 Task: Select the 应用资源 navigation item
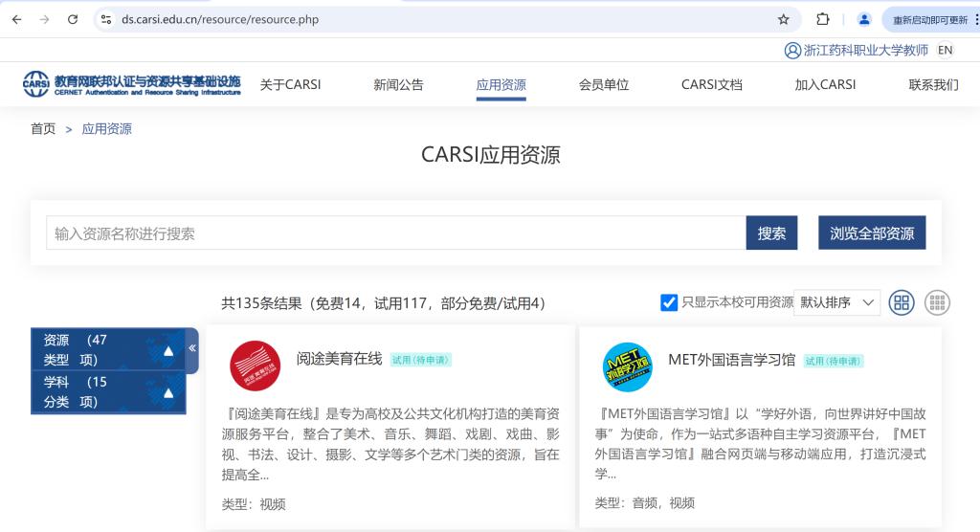pyautogui.click(x=501, y=85)
